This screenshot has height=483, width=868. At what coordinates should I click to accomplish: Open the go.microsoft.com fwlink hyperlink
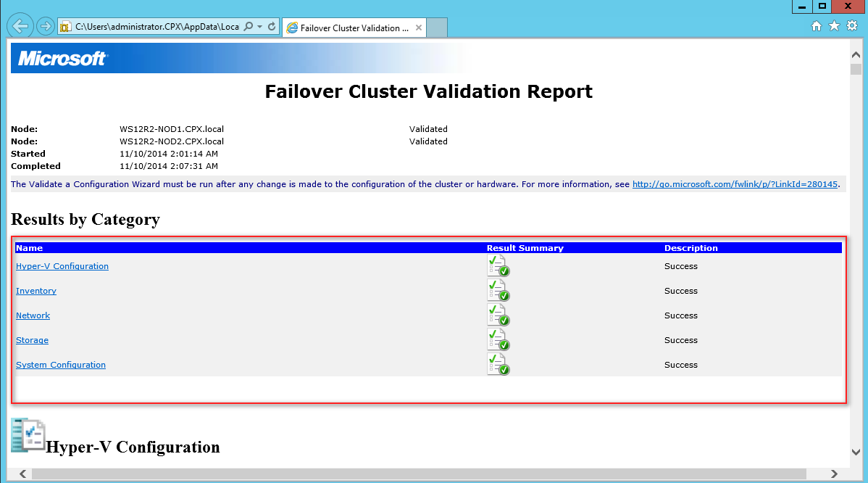(735, 184)
